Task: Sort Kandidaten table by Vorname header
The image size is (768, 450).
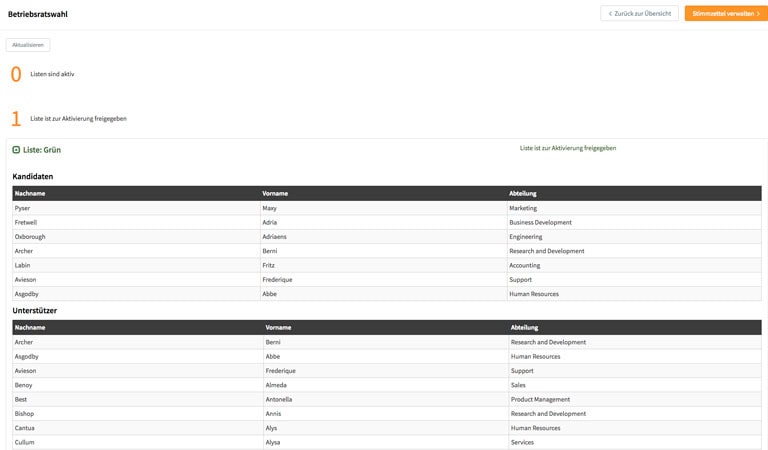Action: (275, 193)
